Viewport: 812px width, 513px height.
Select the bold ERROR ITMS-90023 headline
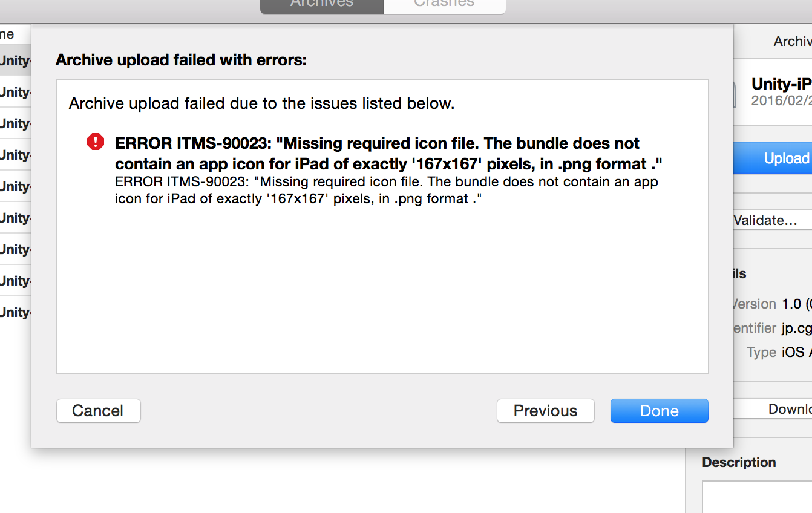(388, 154)
